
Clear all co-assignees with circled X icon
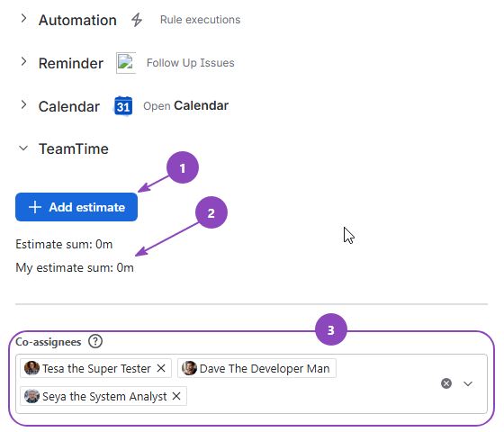[x=446, y=383]
